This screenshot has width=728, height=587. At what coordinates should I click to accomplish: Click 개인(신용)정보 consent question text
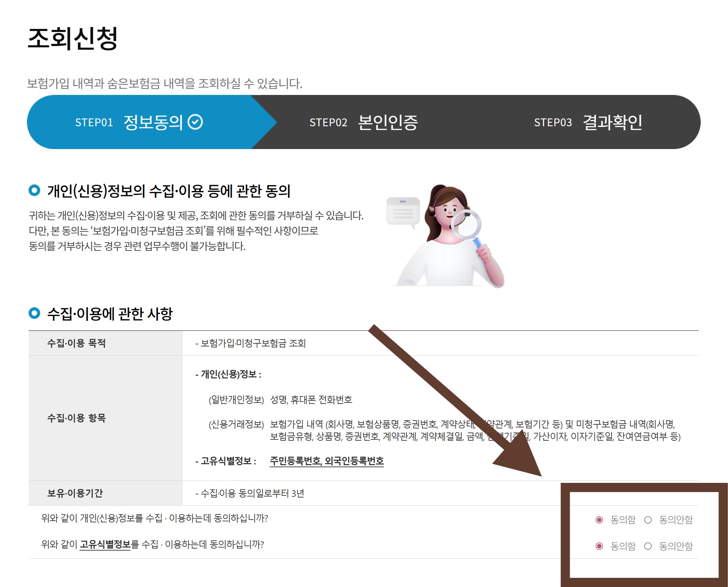tap(155, 518)
